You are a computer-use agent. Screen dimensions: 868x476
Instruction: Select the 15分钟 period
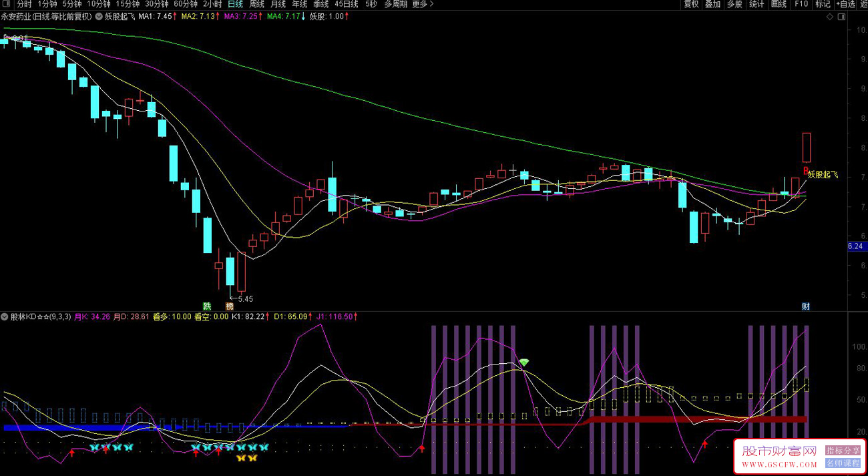tap(128, 4)
